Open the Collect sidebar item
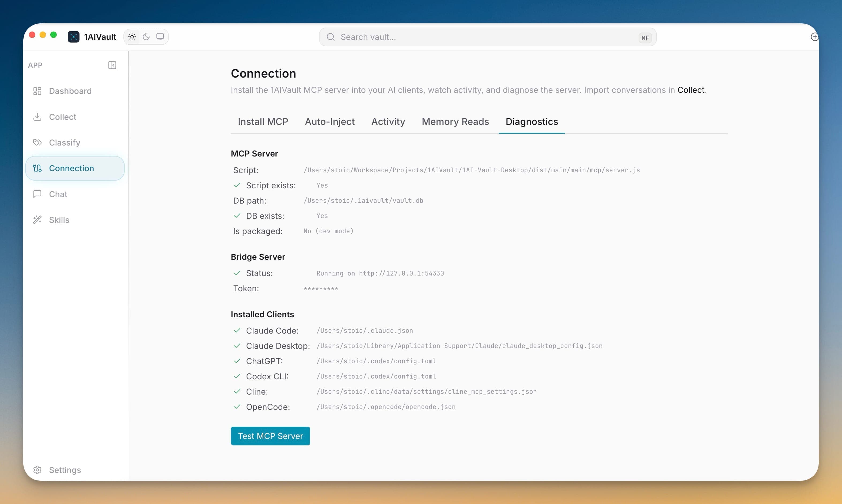 pyautogui.click(x=75, y=117)
